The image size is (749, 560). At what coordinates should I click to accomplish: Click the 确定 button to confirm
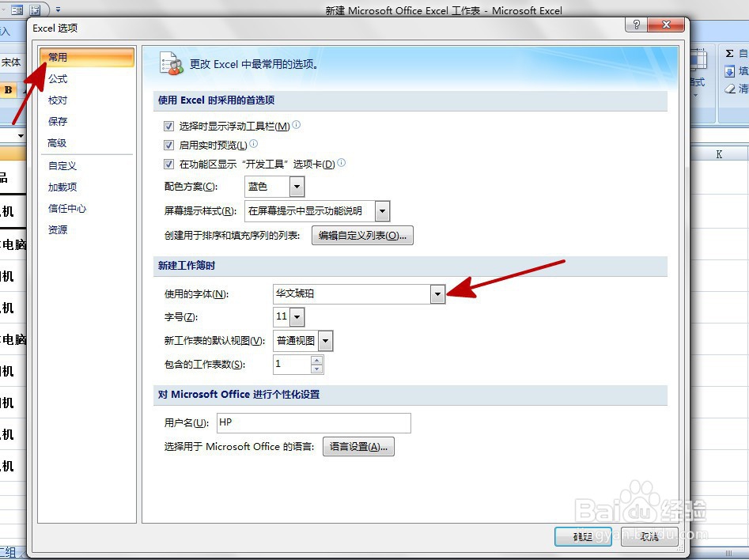pos(582,536)
